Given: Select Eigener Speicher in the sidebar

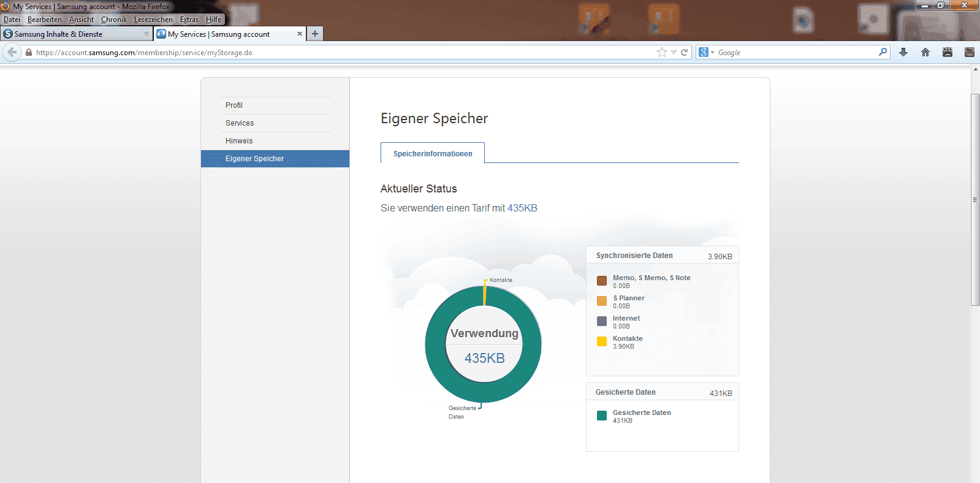Looking at the screenshot, I should (x=275, y=159).
